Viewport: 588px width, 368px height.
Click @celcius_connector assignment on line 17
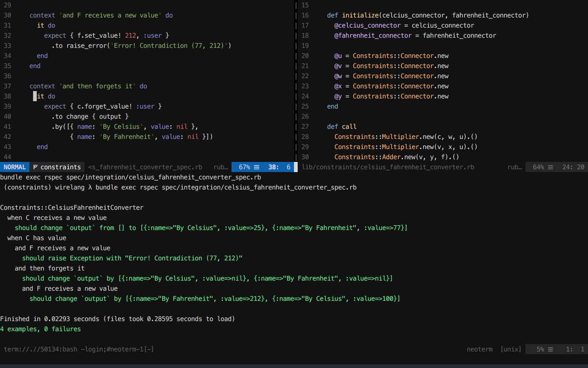tap(404, 26)
